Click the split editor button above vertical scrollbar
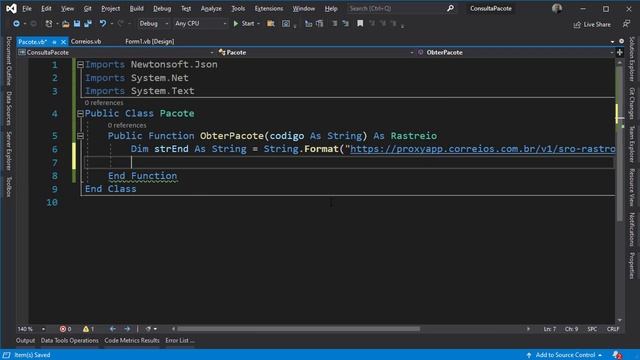 [x=620, y=52]
